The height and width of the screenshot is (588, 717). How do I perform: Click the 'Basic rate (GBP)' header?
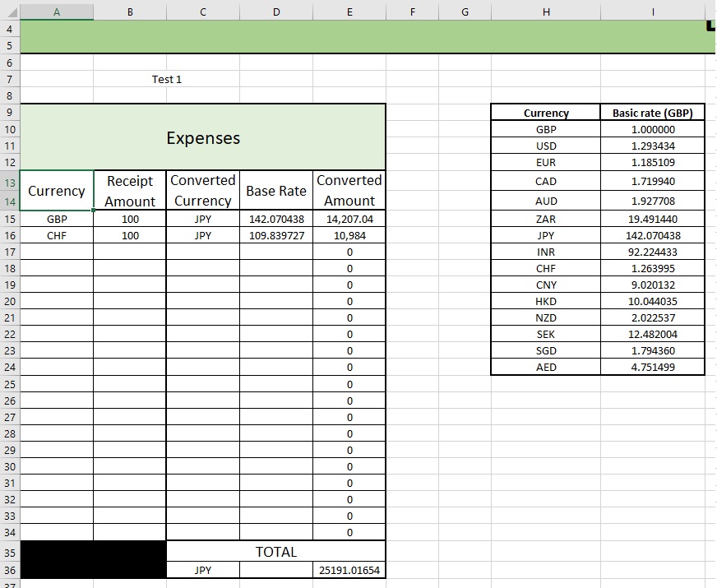653,113
